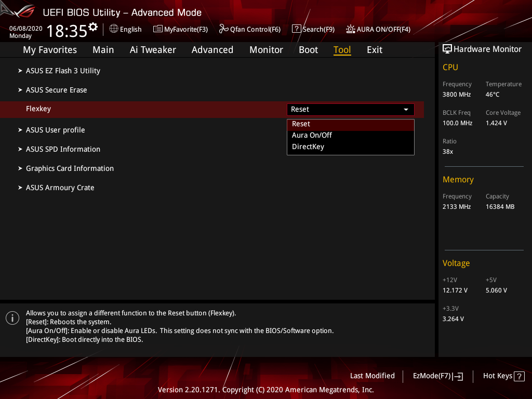The height and width of the screenshot is (399, 532).
Task: Click the +12V value 12.172 V
Action: pyautogui.click(x=455, y=290)
